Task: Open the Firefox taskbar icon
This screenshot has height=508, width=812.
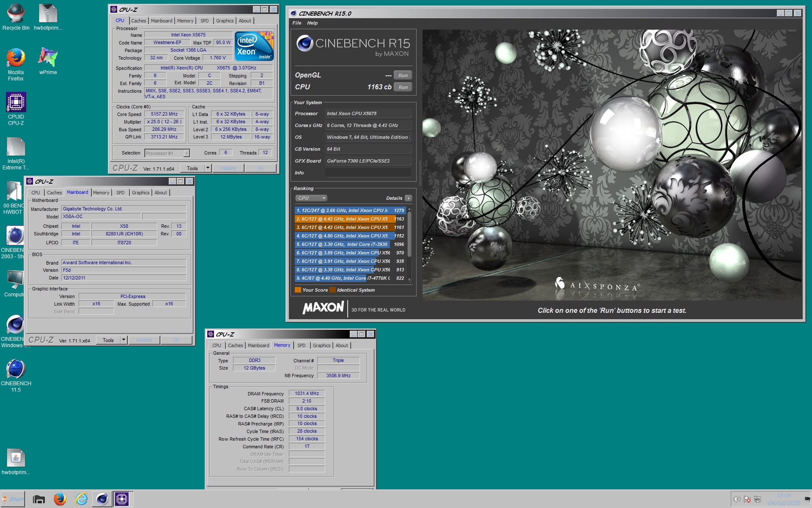Action: click(60, 499)
